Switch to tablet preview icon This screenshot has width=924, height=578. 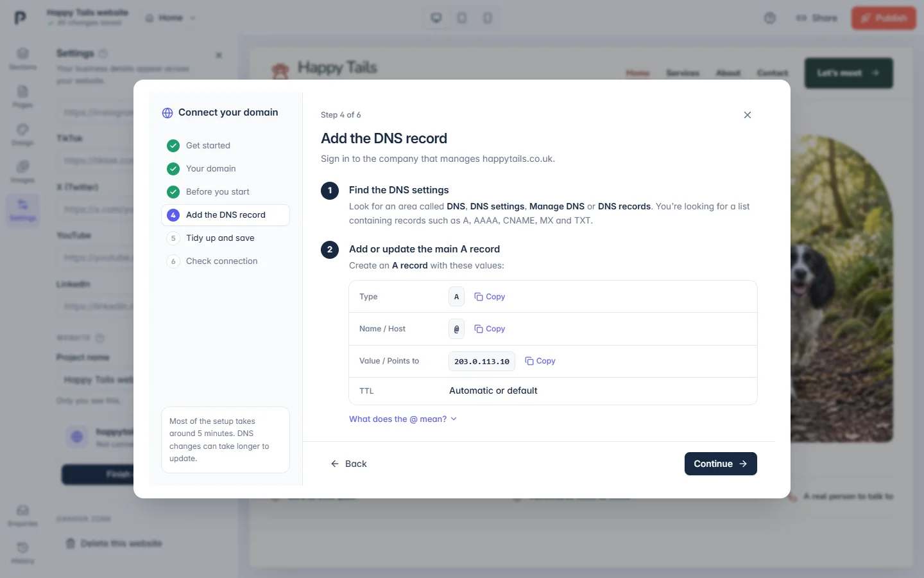(x=462, y=18)
